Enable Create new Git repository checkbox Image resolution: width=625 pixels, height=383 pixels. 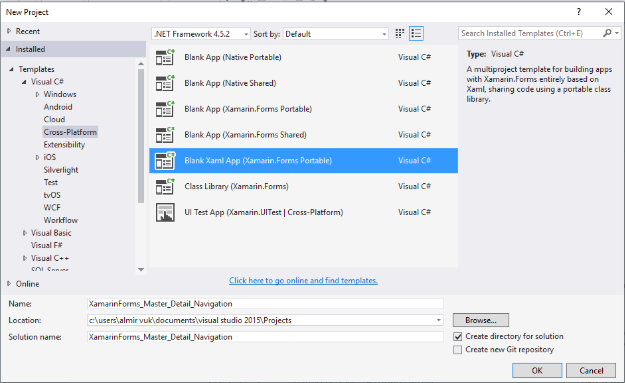point(458,350)
